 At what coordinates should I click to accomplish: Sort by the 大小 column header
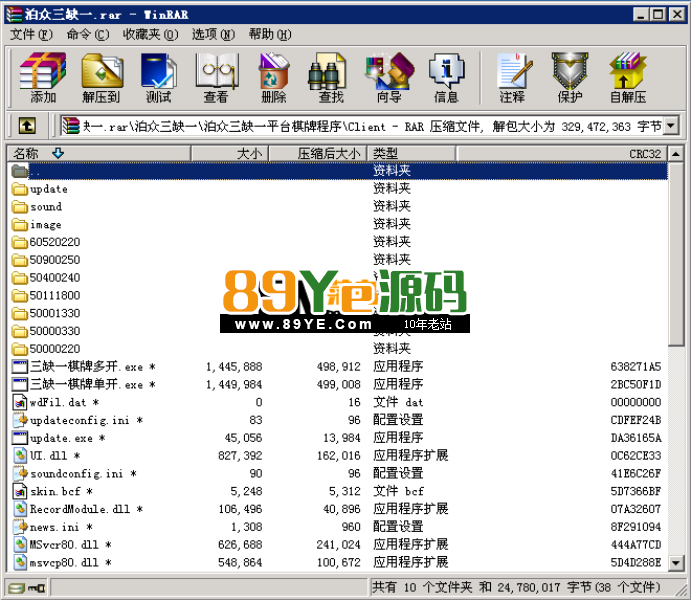click(x=229, y=153)
